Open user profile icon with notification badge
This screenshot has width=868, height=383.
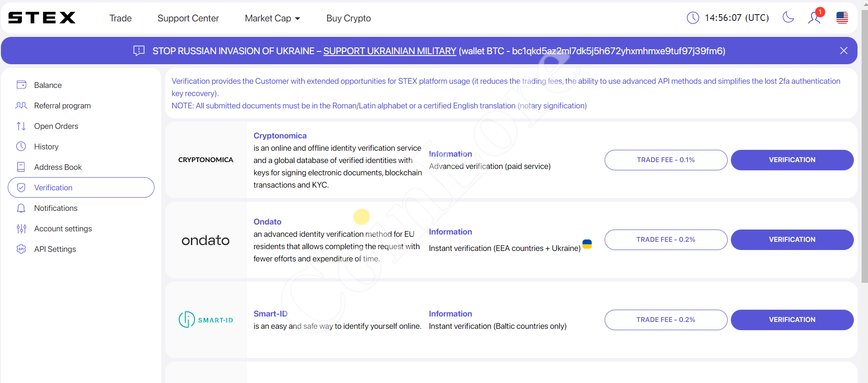(815, 17)
